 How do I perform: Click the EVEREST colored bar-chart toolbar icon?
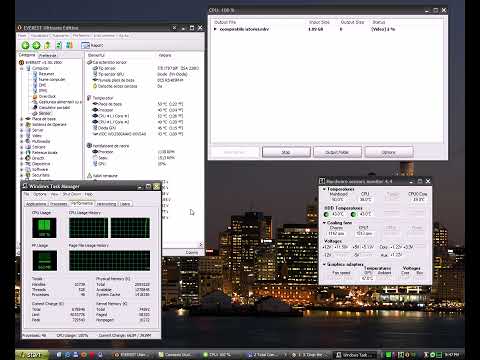(69, 45)
